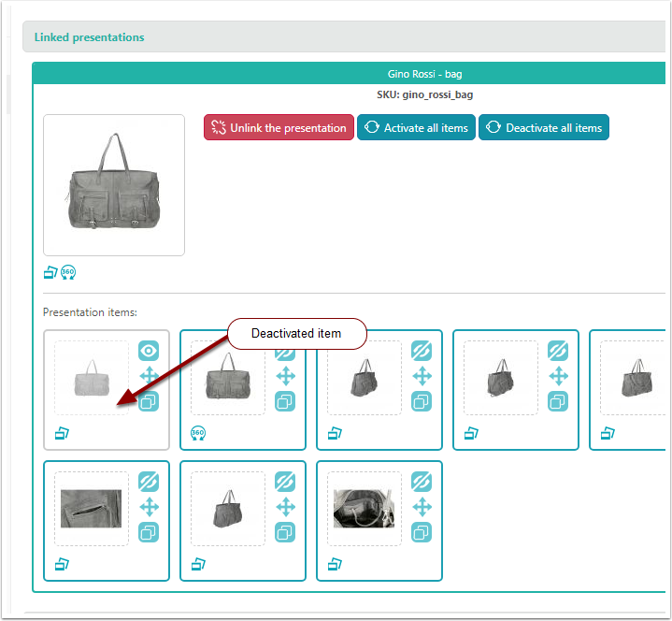Click gallery type icon on the bag interior item
Screen dimensions: 672x621
[x=335, y=564]
